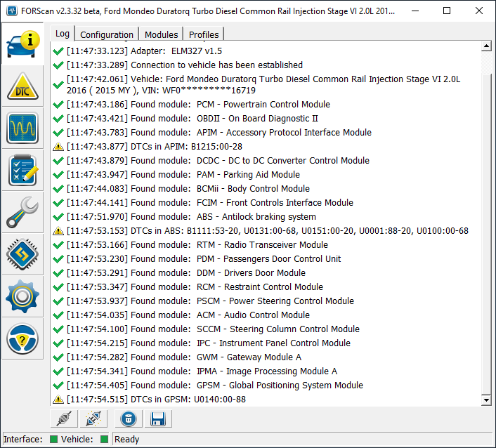Open the service procedures wrench section
The height and width of the screenshot is (448, 496).
tap(22, 212)
